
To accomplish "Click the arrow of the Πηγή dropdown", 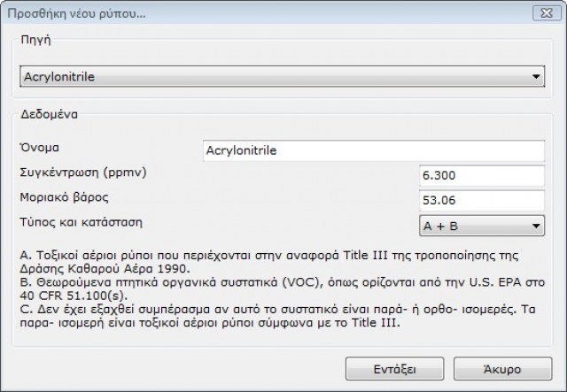I will [x=536, y=77].
